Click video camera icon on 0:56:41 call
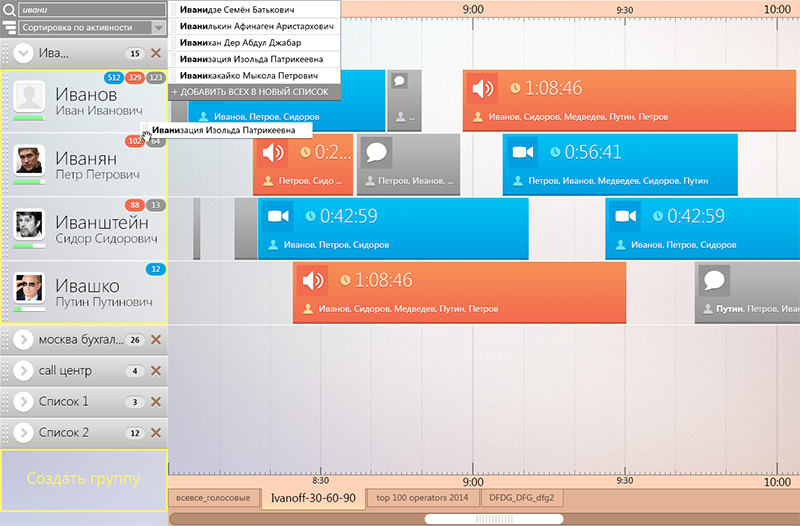Screen dimensions: 800x526 coord(522,153)
